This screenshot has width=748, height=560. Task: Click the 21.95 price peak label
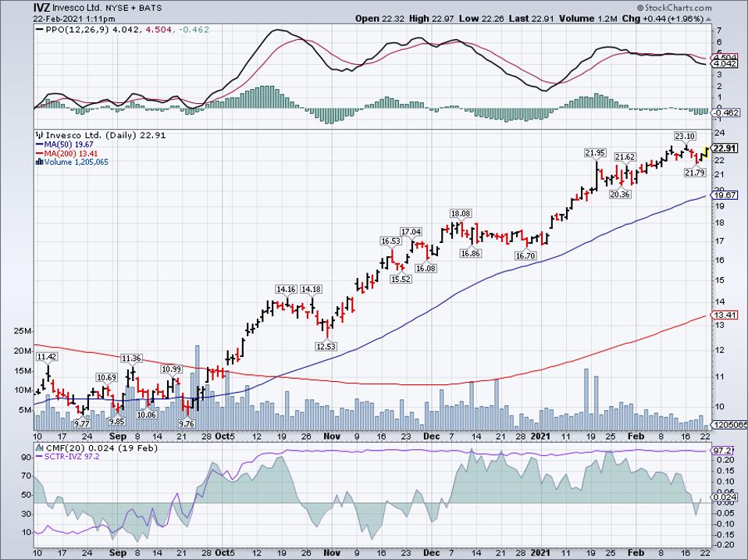[x=595, y=152]
